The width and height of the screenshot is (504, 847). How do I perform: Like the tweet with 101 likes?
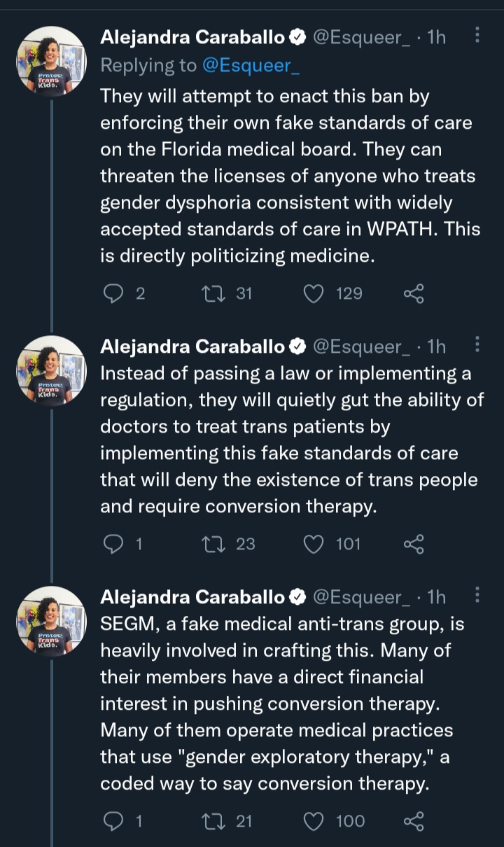point(313,543)
